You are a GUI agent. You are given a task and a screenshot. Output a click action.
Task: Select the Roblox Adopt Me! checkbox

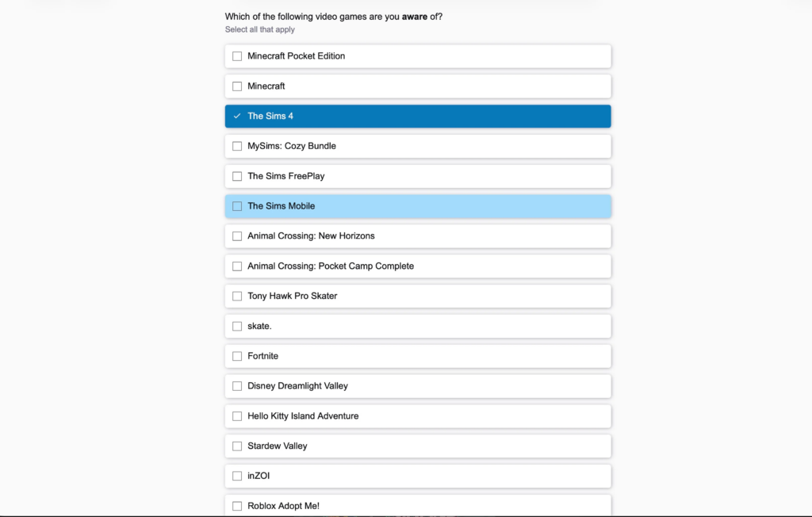click(x=237, y=506)
